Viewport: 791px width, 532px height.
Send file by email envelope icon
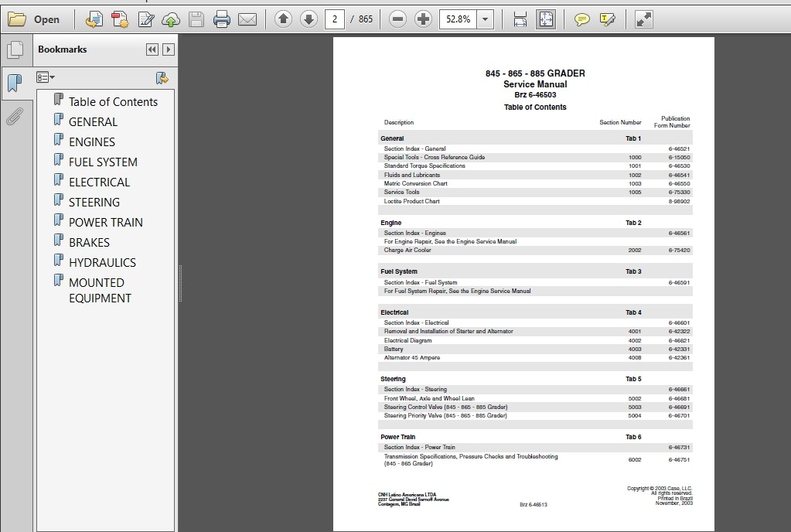tap(247, 19)
